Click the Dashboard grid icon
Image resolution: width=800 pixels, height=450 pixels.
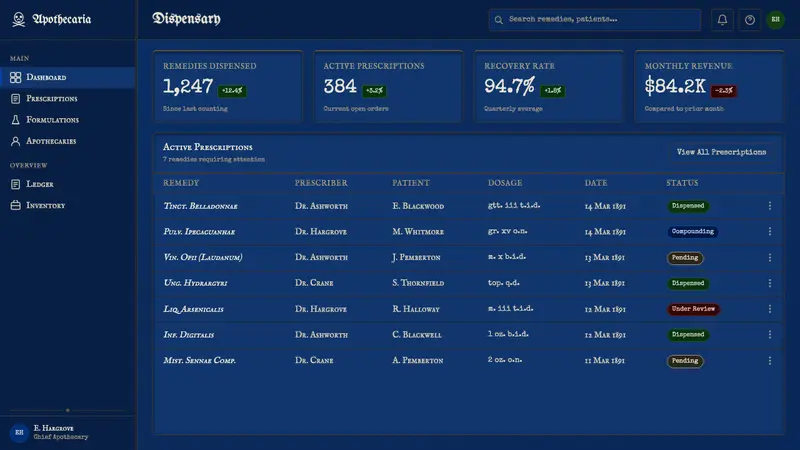(x=15, y=78)
